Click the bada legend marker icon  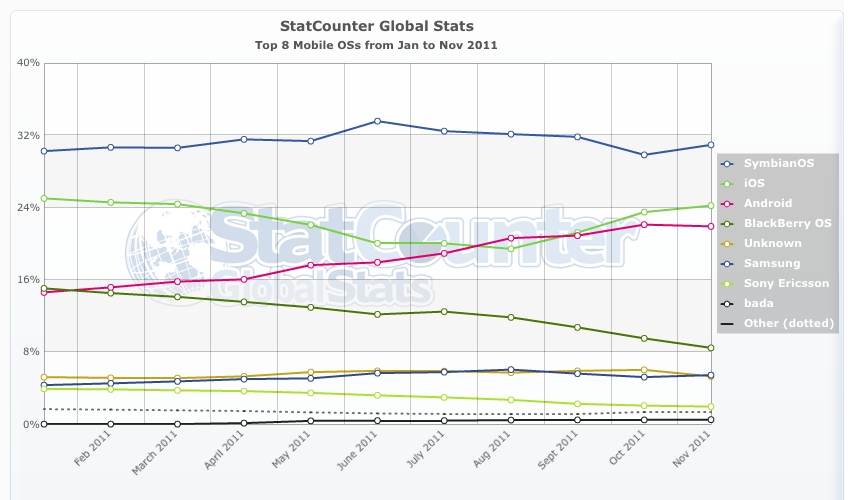click(727, 303)
